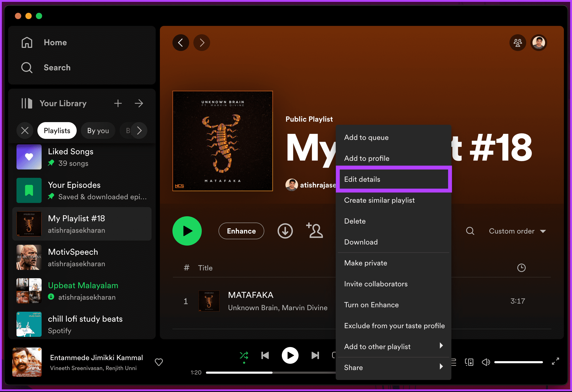This screenshot has height=392, width=572.
Task: Open Home in the sidebar
Action: pos(44,42)
